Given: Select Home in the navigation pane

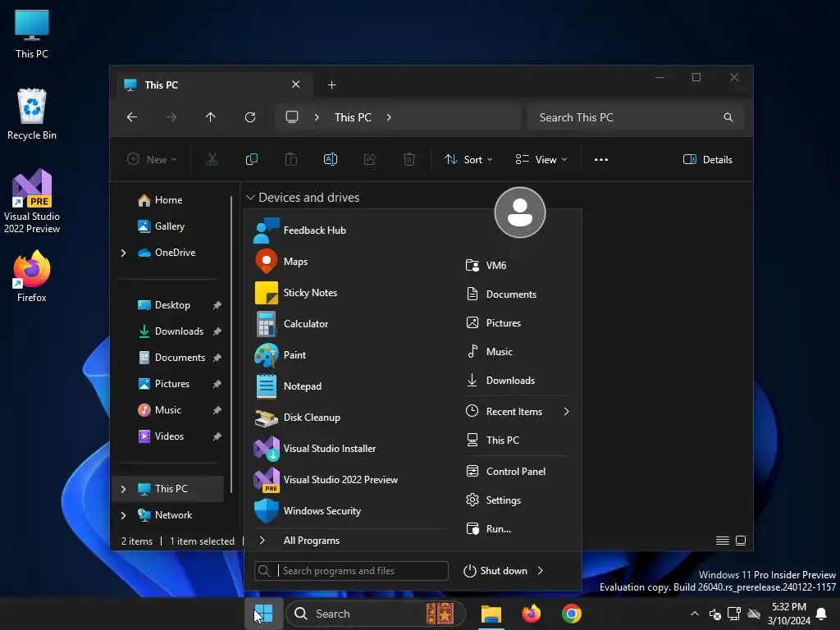Looking at the screenshot, I should (168, 200).
